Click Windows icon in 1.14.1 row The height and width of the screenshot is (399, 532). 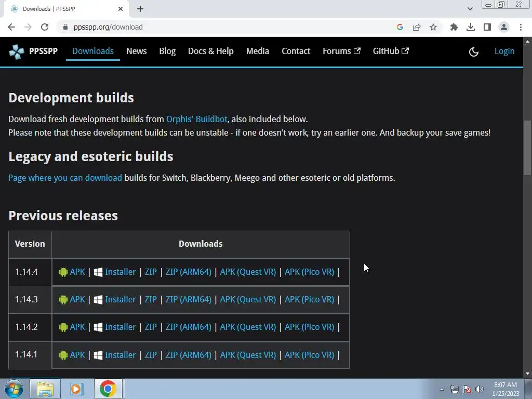(98, 355)
